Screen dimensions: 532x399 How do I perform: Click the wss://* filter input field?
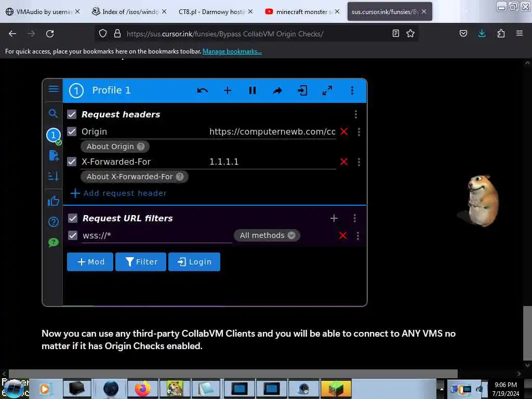click(157, 236)
